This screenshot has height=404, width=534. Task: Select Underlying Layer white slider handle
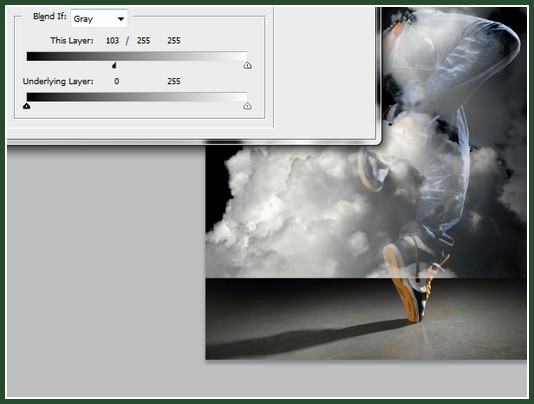tap(248, 106)
